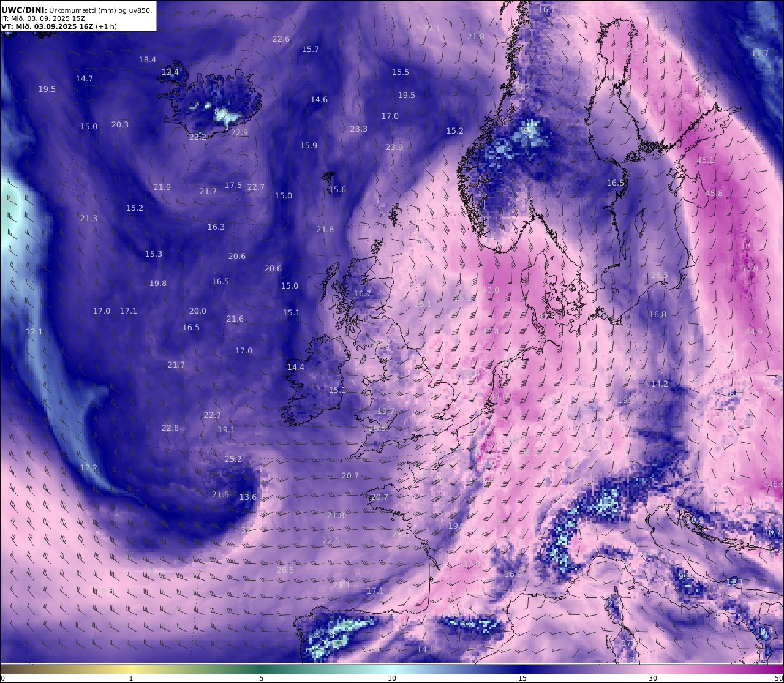Image resolution: width=784 pixels, height=683 pixels.
Task: Click the colorbar tick label 5
Action: click(262, 678)
